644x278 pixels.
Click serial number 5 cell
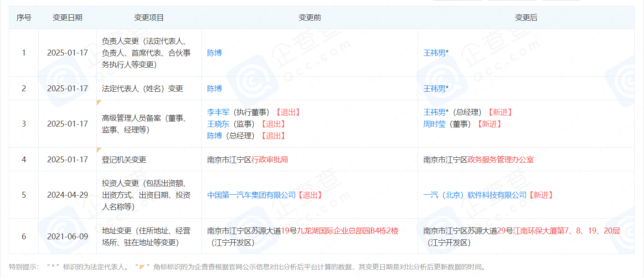pos(24,195)
